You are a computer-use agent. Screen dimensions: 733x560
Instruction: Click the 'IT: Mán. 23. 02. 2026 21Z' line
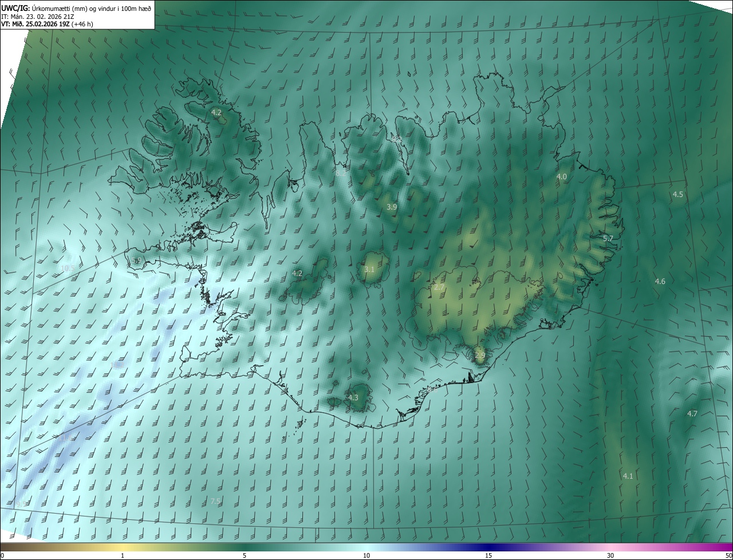point(39,16)
